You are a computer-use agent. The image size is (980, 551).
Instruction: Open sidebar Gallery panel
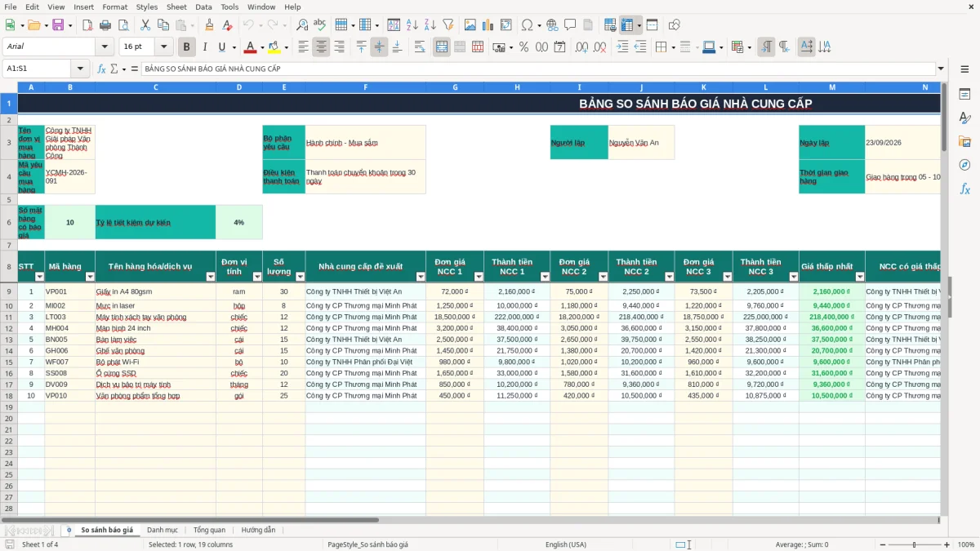(x=964, y=141)
